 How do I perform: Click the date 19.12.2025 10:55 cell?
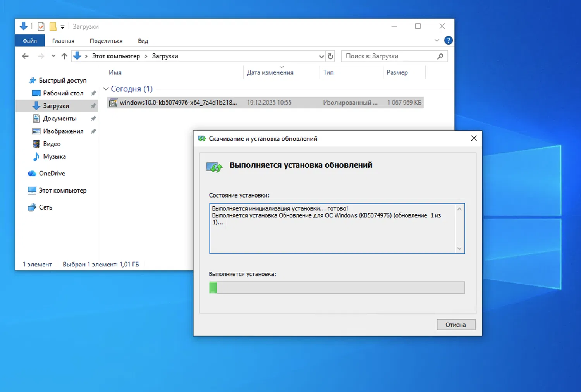click(x=269, y=103)
